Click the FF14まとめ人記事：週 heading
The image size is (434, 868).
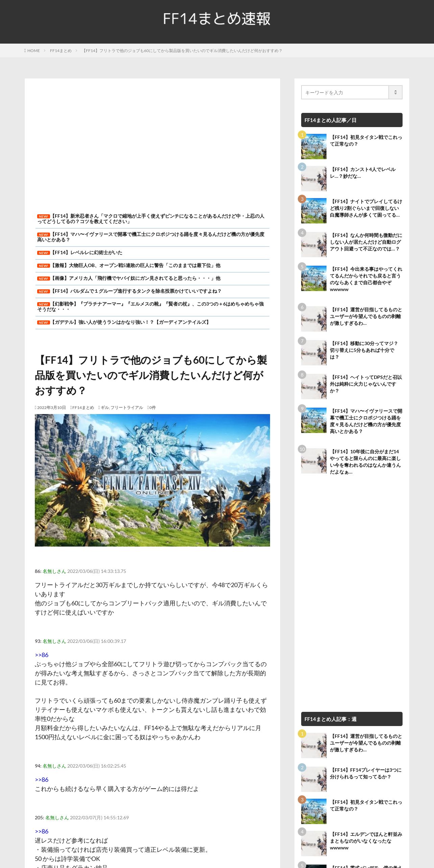coord(352,719)
